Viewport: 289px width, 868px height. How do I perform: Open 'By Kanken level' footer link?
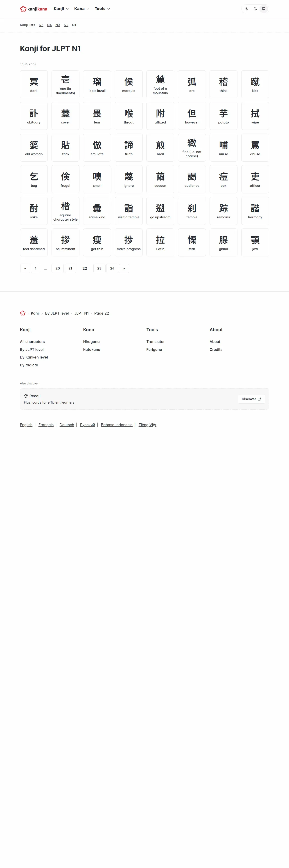coord(34,357)
